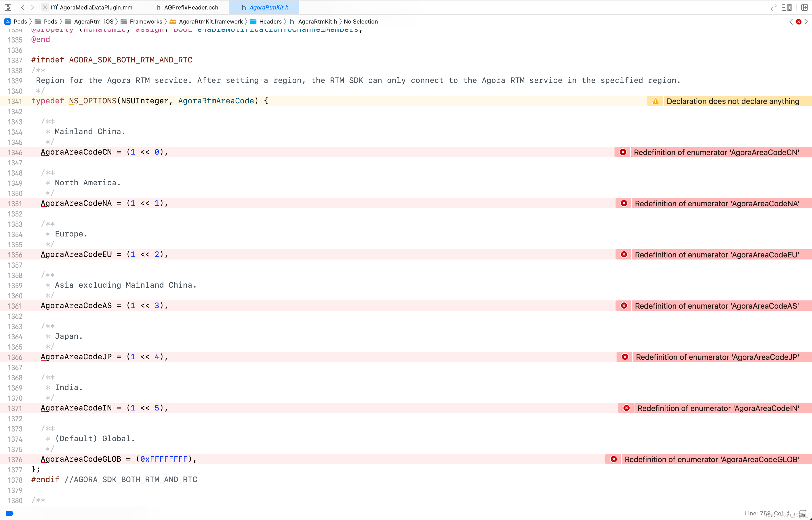Go back to previous file
The height and width of the screenshot is (520, 812).
point(23,7)
